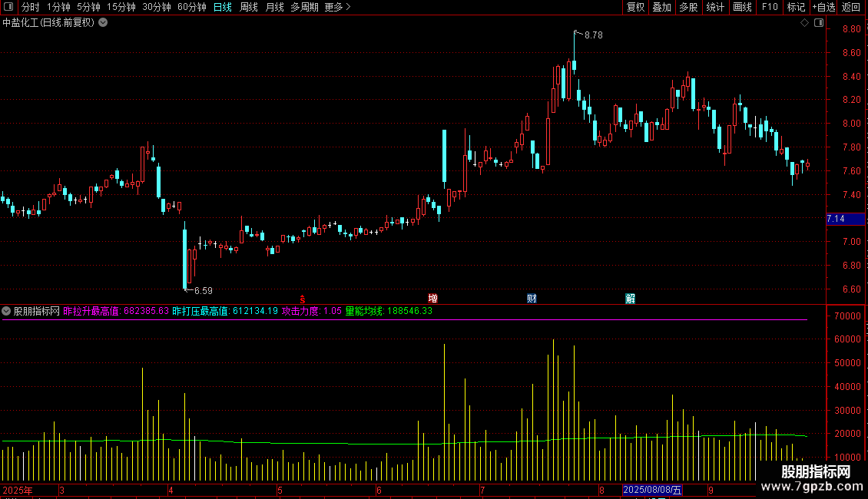The height and width of the screenshot is (499, 868).
Task: Switch to 日线 daily chart
Action: click(x=223, y=7)
